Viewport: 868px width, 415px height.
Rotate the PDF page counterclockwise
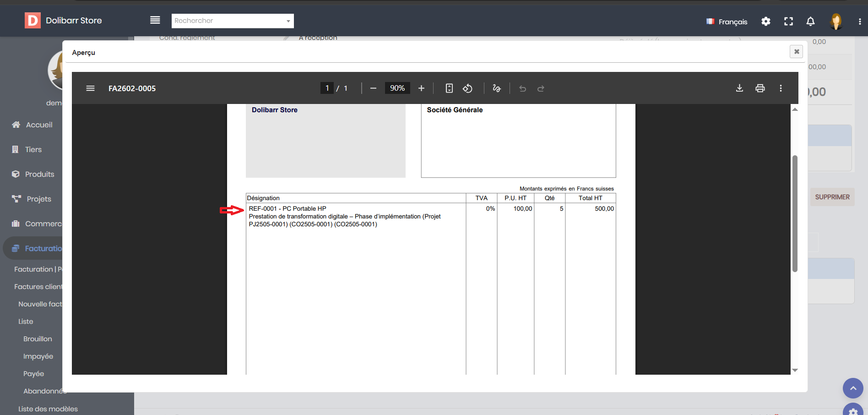(467, 88)
